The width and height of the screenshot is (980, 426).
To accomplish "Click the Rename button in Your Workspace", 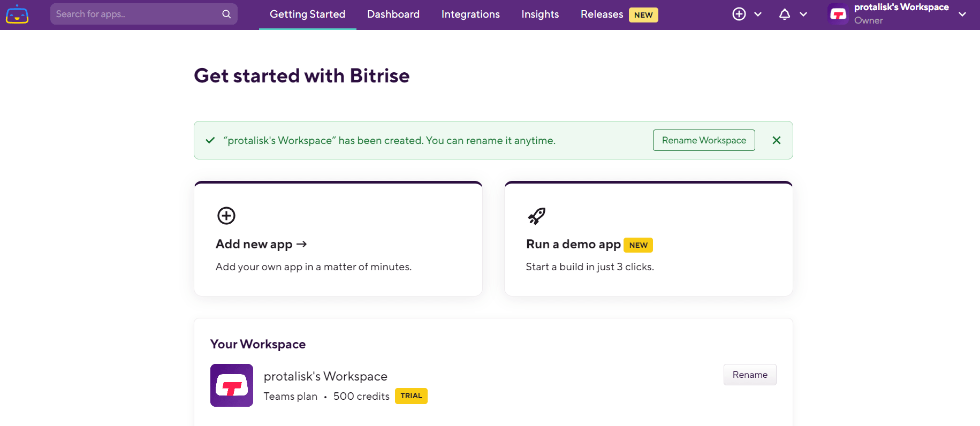I will click(x=750, y=375).
